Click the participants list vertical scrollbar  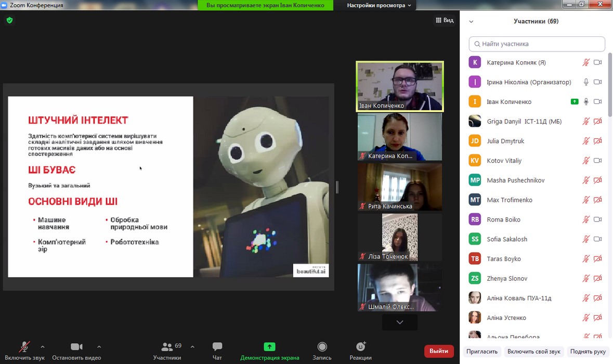(x=610, y=83)
